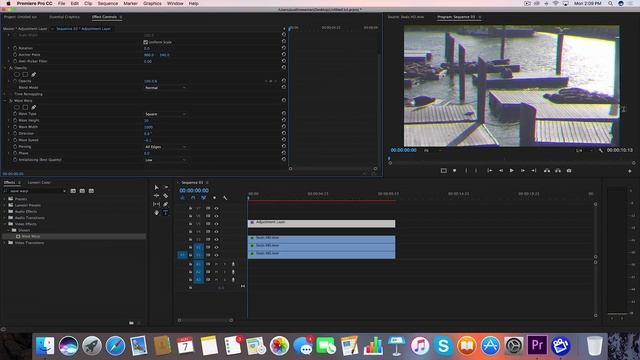Toggle animation stopwatch for Wave Width
640x360 pixels.
(x=15, y=127)
